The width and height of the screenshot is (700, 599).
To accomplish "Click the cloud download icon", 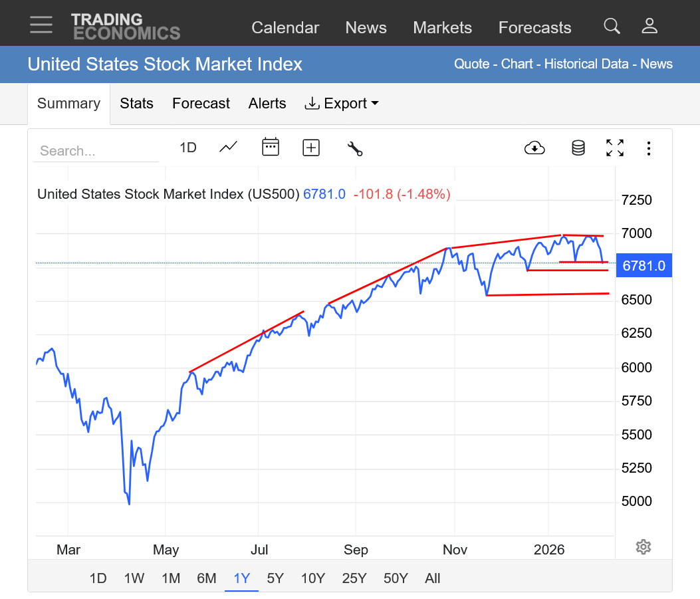I will (534, 148).
